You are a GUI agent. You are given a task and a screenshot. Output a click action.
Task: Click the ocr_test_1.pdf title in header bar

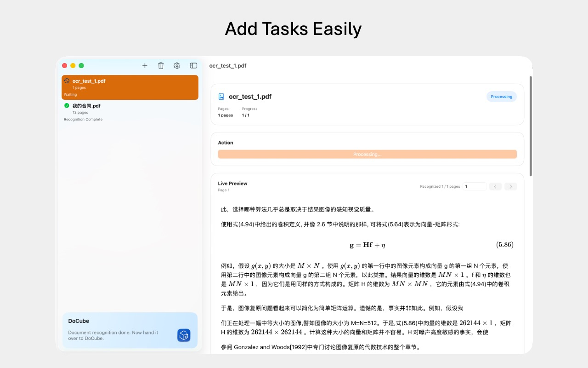tap(228, 66)
